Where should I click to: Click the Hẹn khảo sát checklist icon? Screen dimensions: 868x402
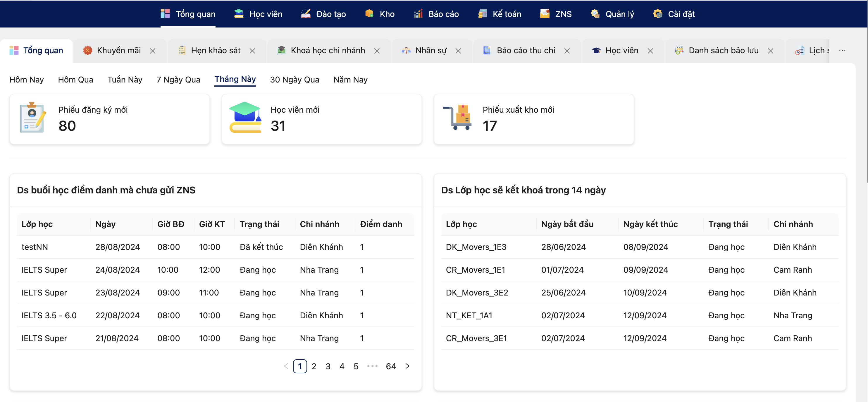[182, 51]
